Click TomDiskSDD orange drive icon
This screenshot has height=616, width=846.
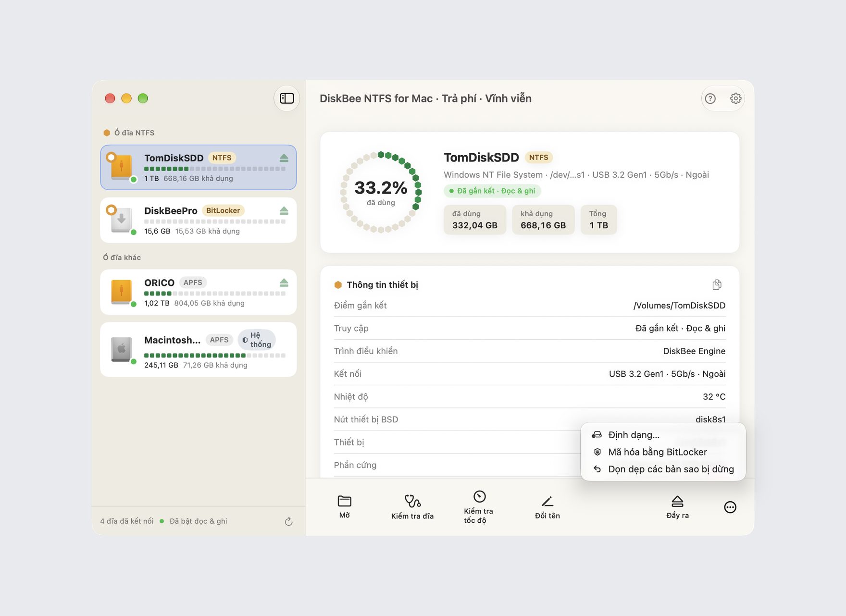tap(122, 168)
